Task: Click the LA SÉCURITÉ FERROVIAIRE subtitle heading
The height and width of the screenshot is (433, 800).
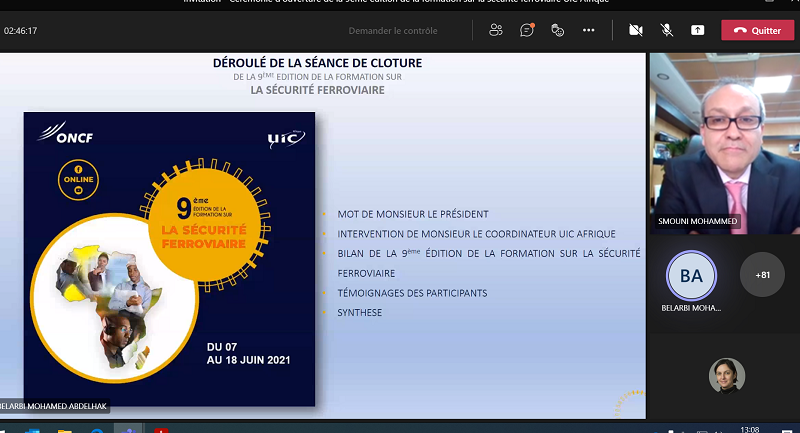Action: click(x=317, y=90)
